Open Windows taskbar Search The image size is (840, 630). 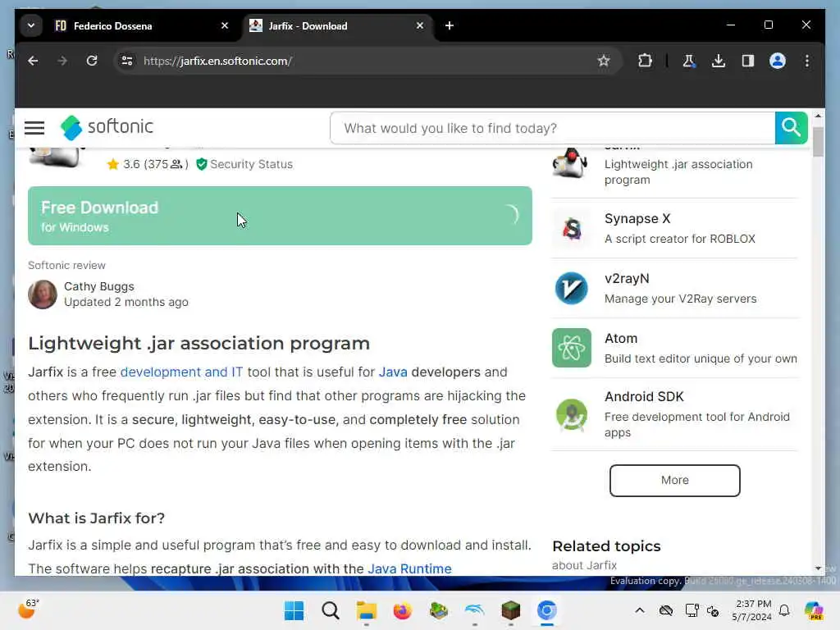tap(330, 610)
